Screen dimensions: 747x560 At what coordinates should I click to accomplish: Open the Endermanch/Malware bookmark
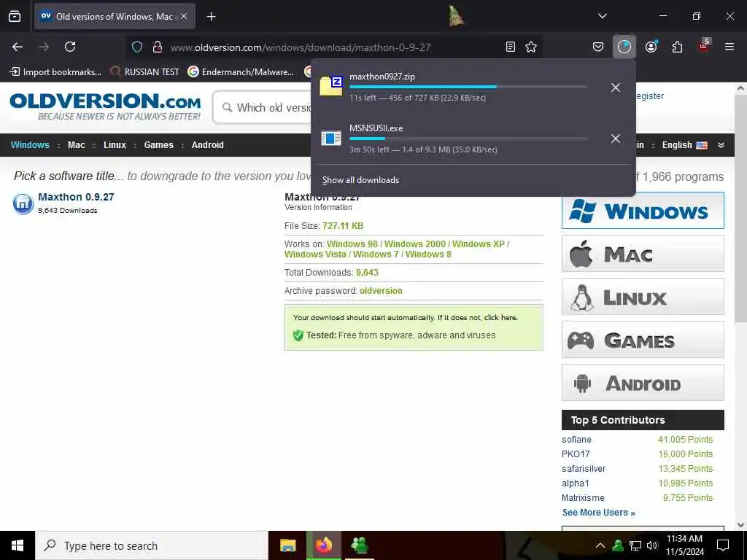[241, 72]
